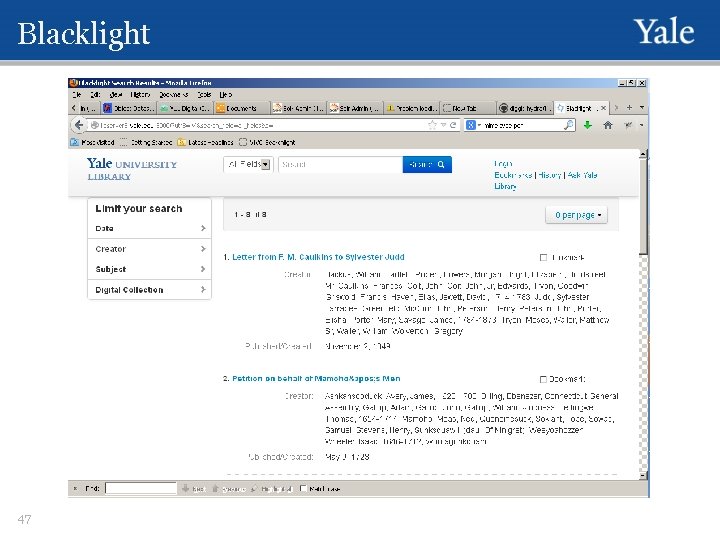This screenshot has height=540, width=720.
Task: Open the File menu
Action: tap(77, 95)
